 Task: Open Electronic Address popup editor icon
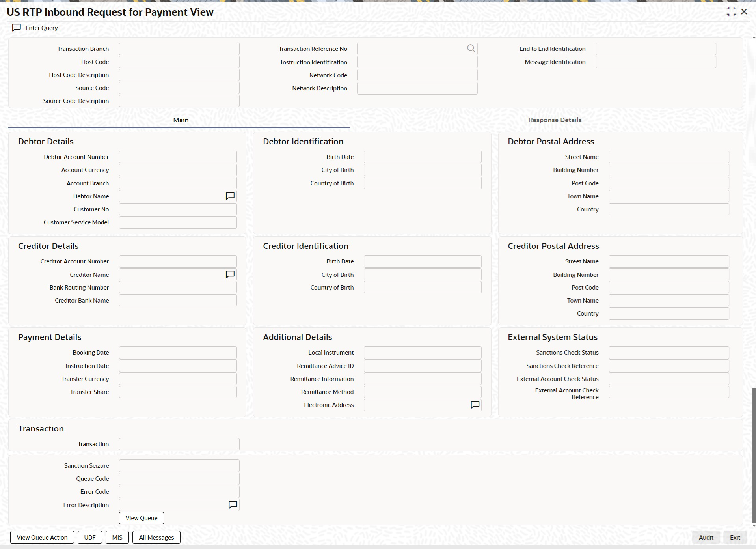click(475, 405)
